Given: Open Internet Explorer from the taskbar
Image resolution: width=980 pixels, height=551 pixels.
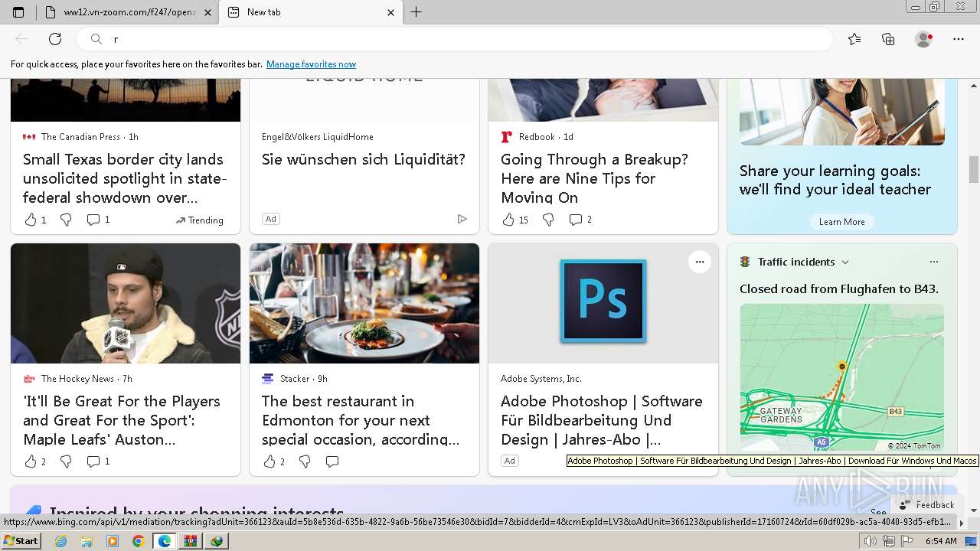Looking at the screenshot, I should point(60,541).
